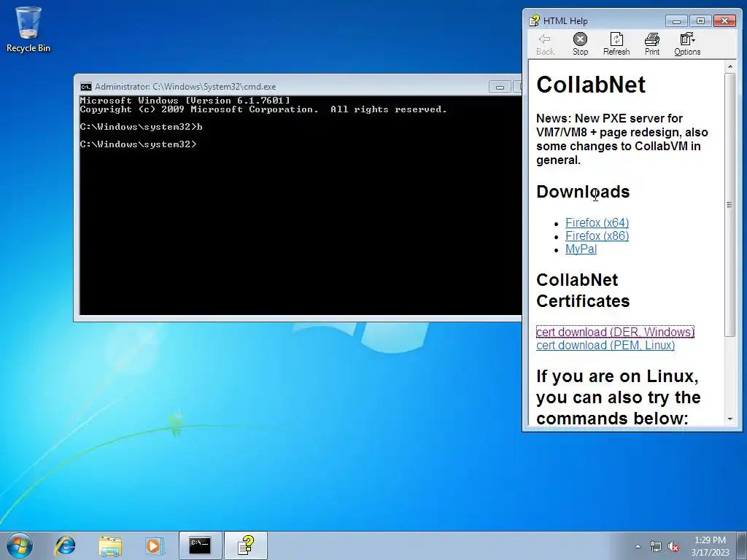Click the HTML Help title bar icon

(x=535, y=20)
